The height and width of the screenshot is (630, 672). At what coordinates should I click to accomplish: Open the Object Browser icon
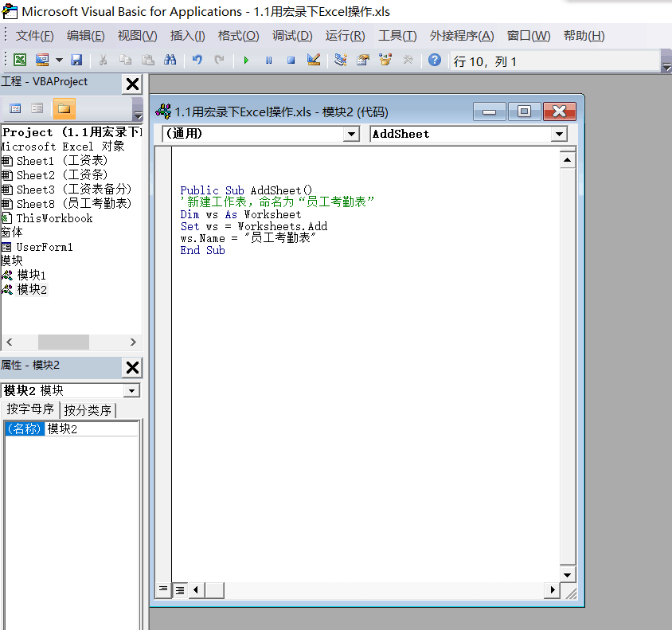tap(385, 61)
